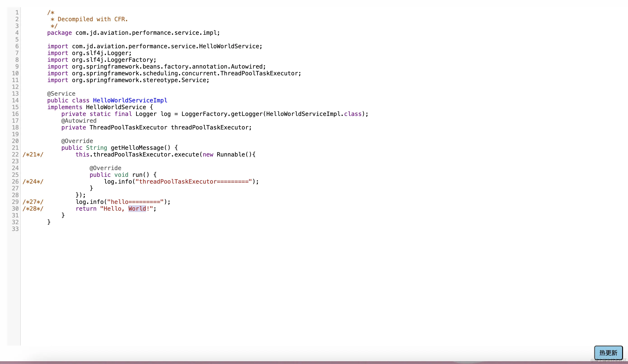The width and height of the screenshot is (628, 364).
Task: Click the Runnable constructor call text
Action: tap(230, 155)
